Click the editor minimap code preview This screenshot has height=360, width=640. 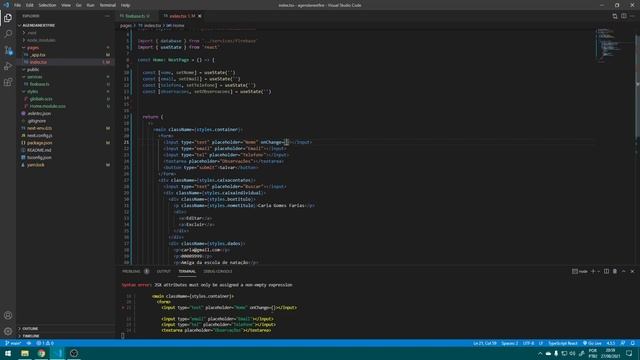coord(609,46)
